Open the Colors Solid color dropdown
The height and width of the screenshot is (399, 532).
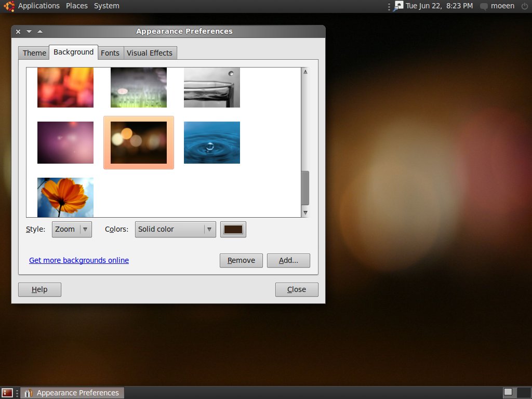pos(176,229)
